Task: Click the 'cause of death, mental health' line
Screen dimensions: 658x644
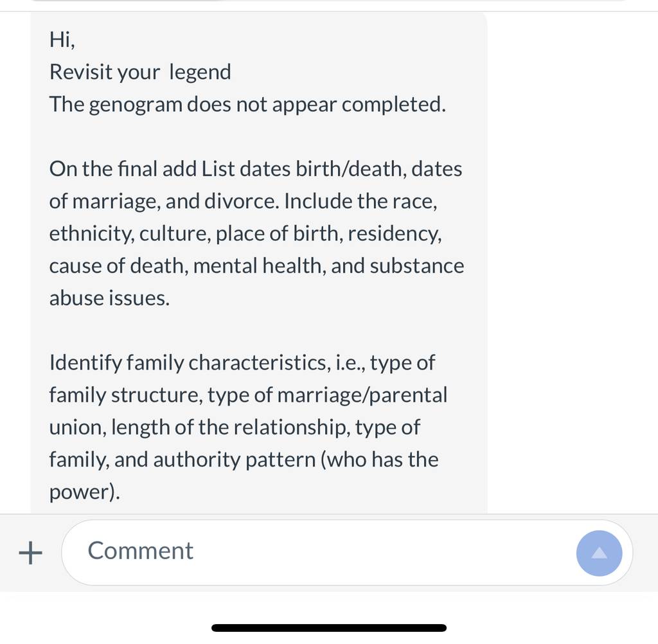Action: pyautogui.click(x=256, y=265)
